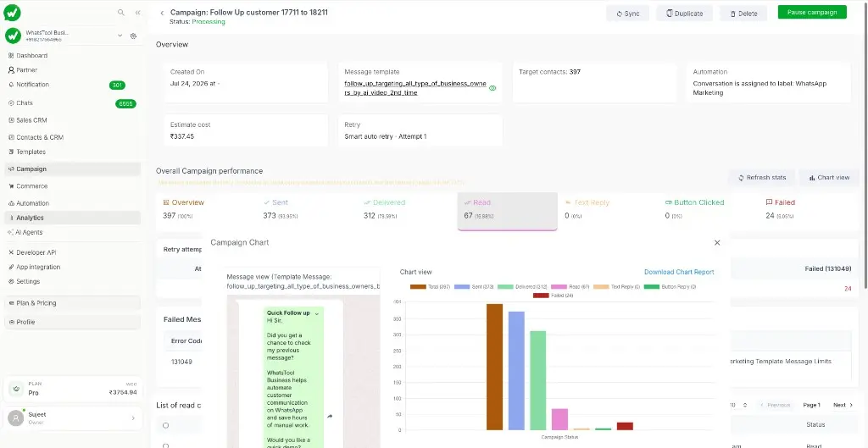Image resolution: width=868 pixels, height=448 pixels.
Task: Toggle the Read (67) legend entry
Action: [x=570, y=287]
